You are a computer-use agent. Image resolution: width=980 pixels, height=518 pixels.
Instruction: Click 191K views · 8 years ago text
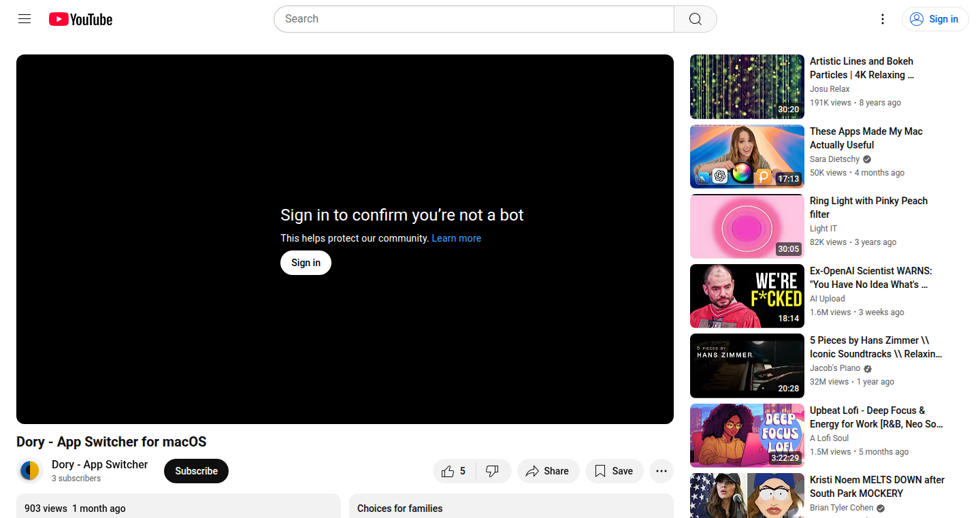[x=855, y=103]
